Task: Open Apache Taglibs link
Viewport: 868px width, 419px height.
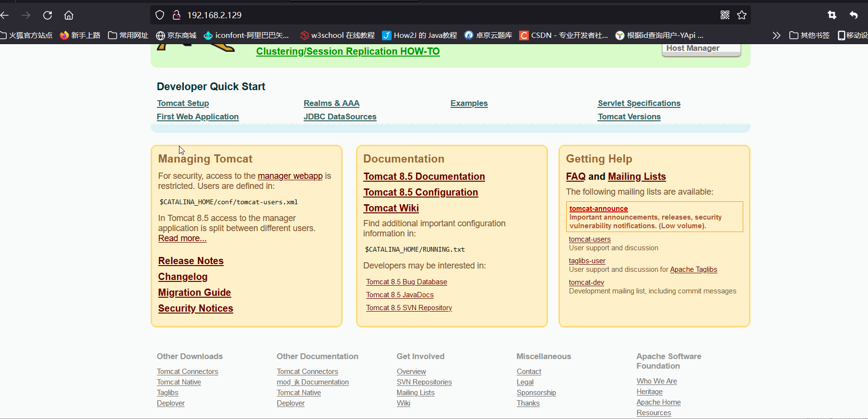Action: pos(693,269)
